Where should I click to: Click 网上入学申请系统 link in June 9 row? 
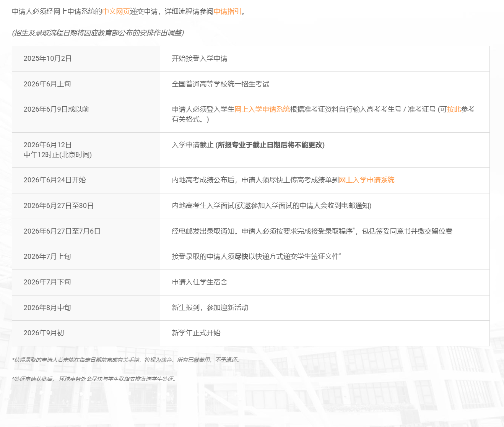[x=262, y=109]
